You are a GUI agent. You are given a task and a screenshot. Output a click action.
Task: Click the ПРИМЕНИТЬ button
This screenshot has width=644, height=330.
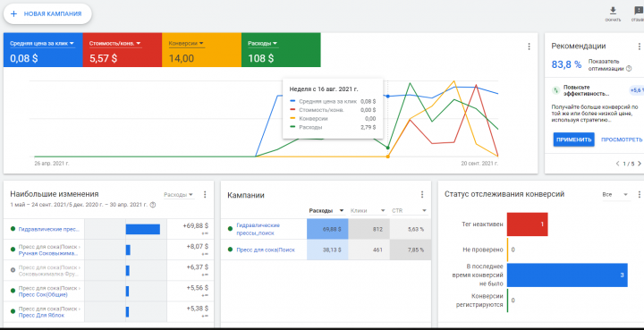573,140
